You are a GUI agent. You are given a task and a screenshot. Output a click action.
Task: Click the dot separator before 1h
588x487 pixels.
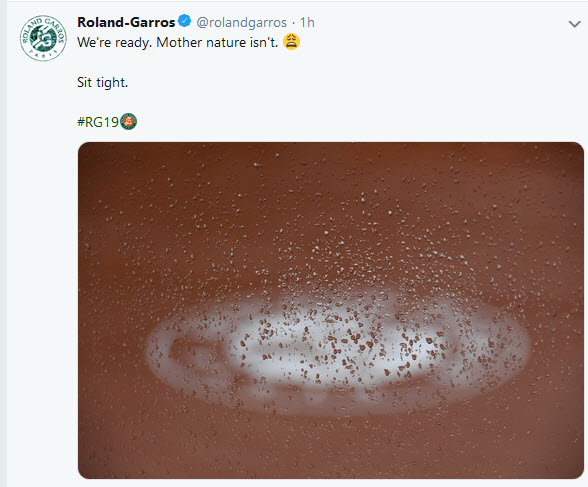click(x=293, y=23)
